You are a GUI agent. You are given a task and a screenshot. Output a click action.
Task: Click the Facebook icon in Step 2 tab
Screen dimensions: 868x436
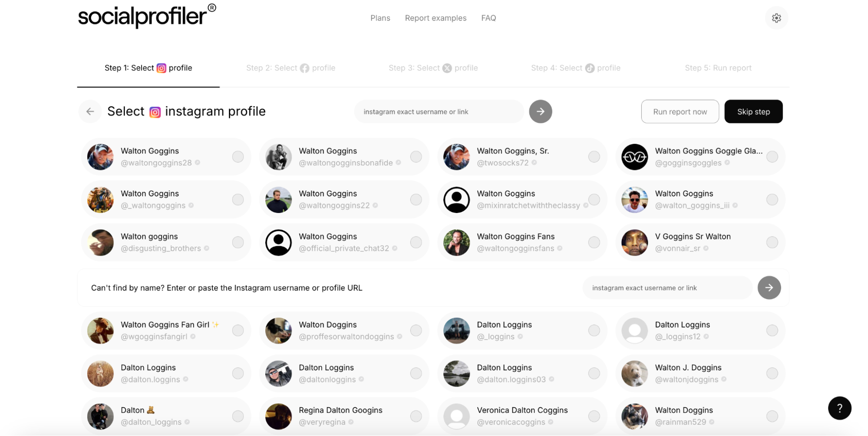[x=304, y=68]
